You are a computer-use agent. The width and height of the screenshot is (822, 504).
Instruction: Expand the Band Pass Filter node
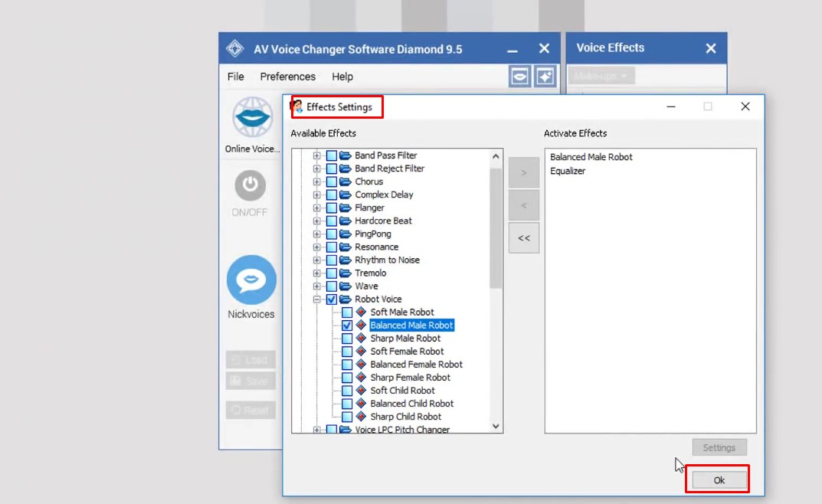pos(316,155)
